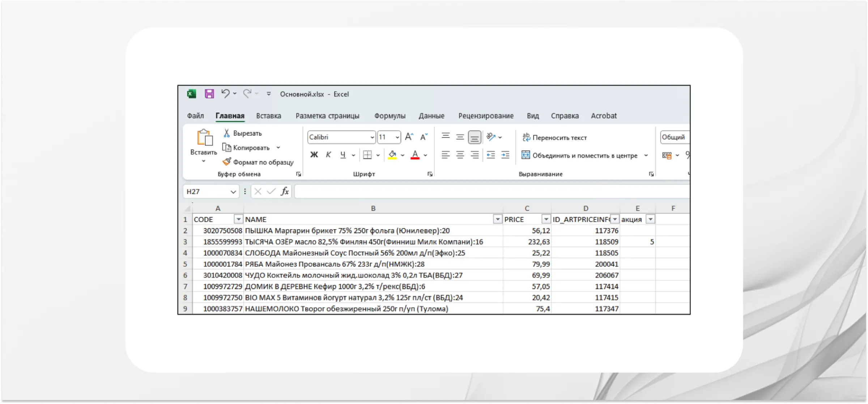Viewport: 868px width, 404px height.
Task: Open the PRICE column filter arrow
Action: [546, 219]
